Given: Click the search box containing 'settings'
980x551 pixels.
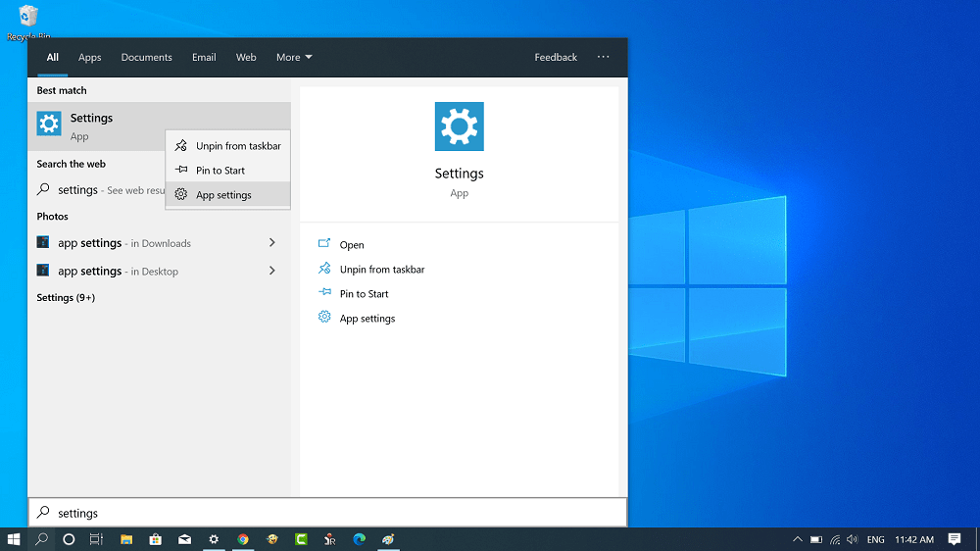Looking at the screenshot, I should [x=327, y=513].
